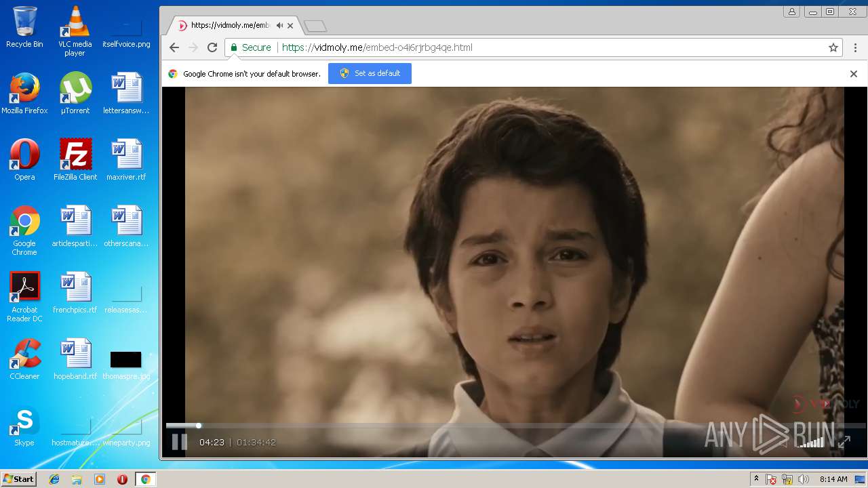The image size is (868, 488).
Task: Open a new Chrome tab
Action: point(315,26)
